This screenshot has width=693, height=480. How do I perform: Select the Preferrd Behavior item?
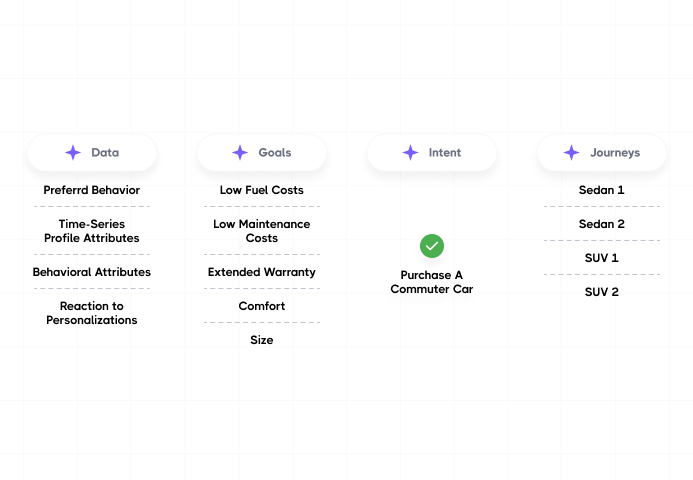92,190
